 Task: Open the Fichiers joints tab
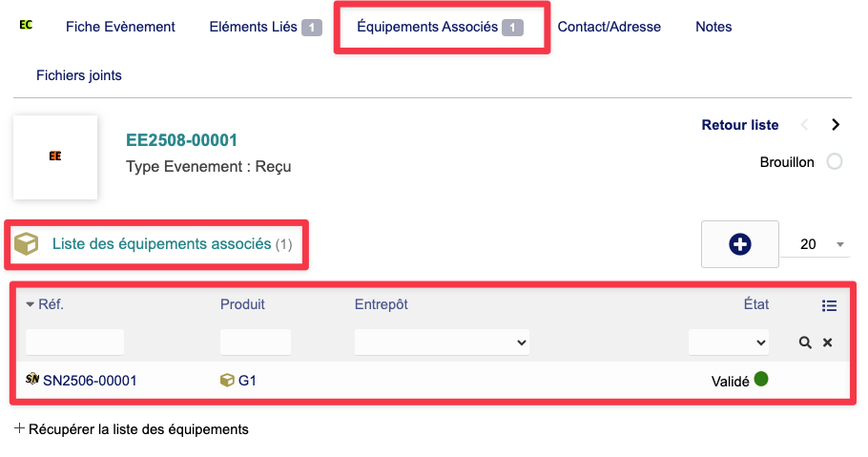click(x=79, y=75)
